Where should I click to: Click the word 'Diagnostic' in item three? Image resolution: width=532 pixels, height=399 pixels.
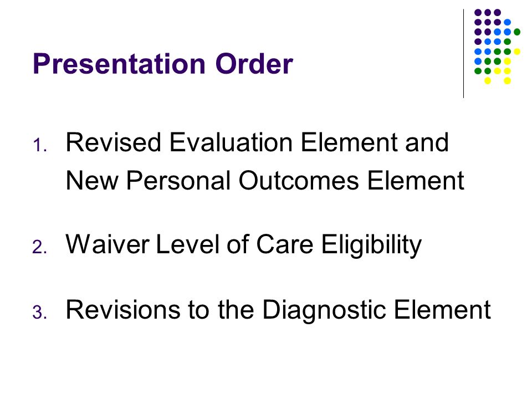324,311
